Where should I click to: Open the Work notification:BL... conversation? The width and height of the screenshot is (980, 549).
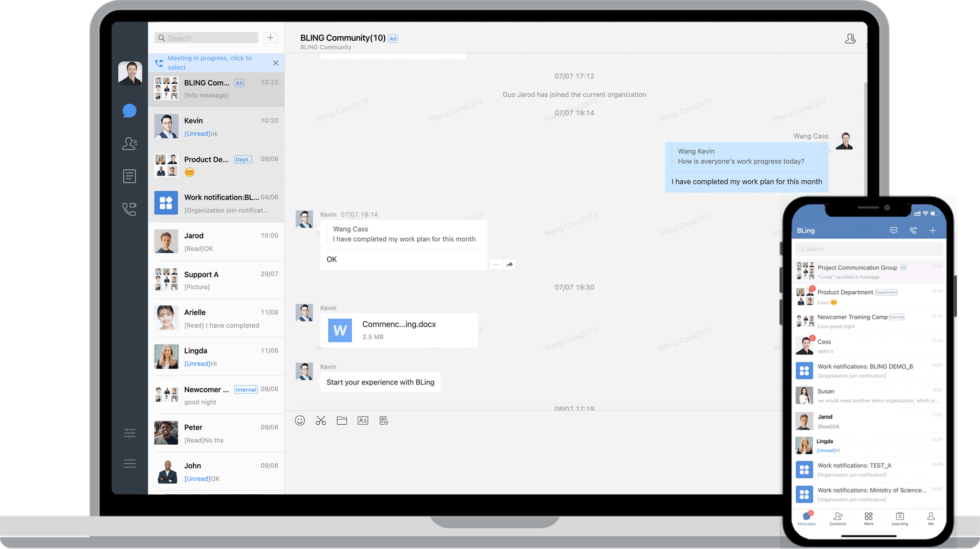(x=216, y=203)
